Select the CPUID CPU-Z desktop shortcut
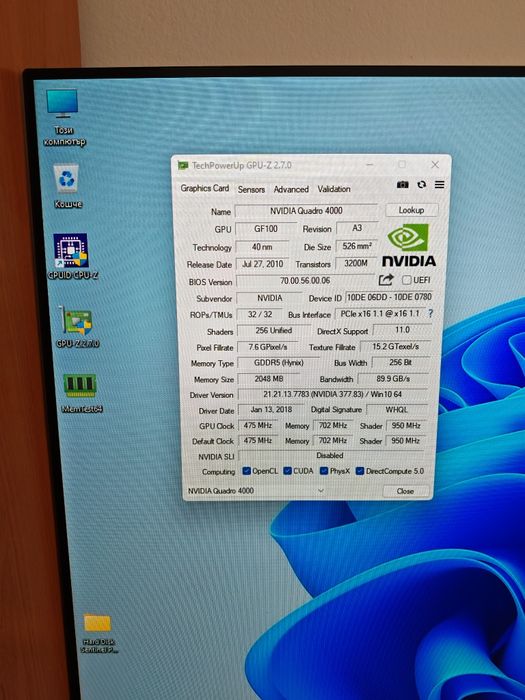 coord(72,256)
